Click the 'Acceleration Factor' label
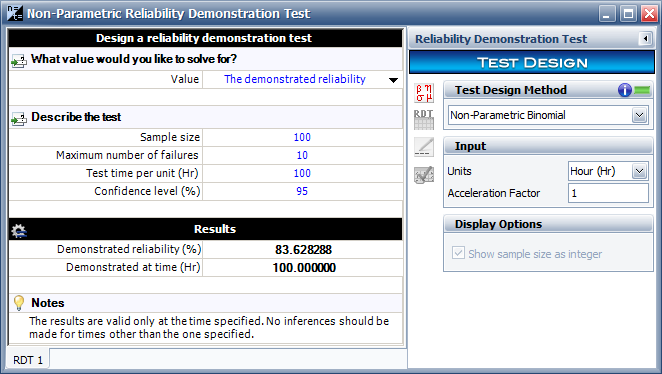 coord(494,193)
